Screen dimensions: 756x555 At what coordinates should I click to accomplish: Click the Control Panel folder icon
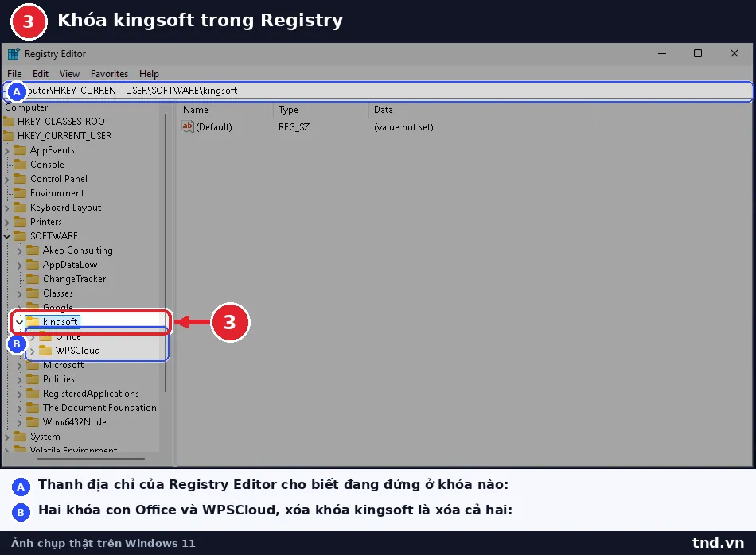tap(20, 178)
